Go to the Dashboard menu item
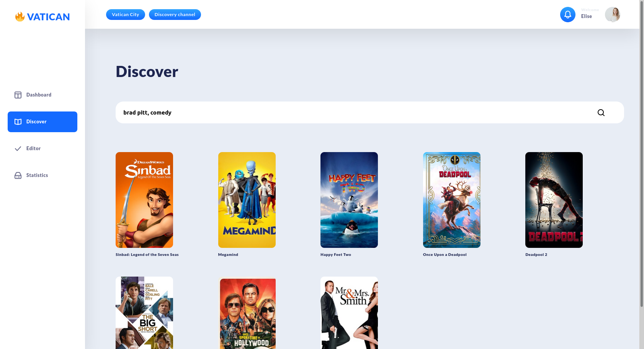The width and height of the screenshot is (644, 349). 42,95
